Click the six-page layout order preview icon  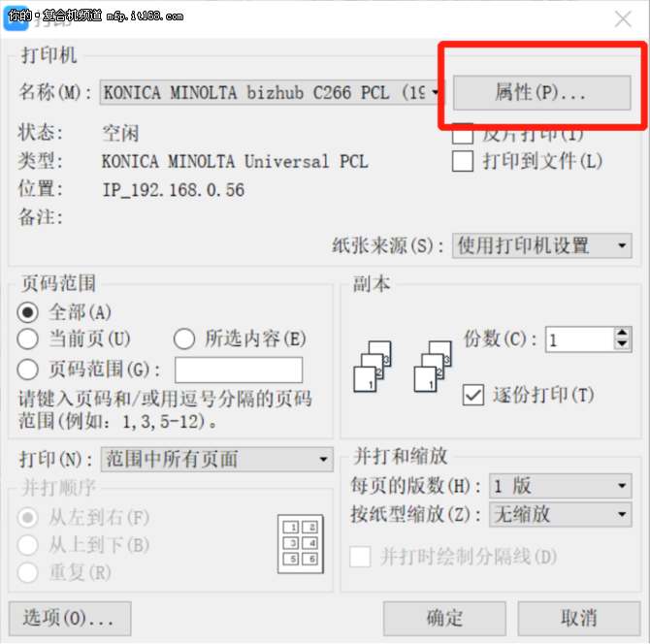[301, 544]
